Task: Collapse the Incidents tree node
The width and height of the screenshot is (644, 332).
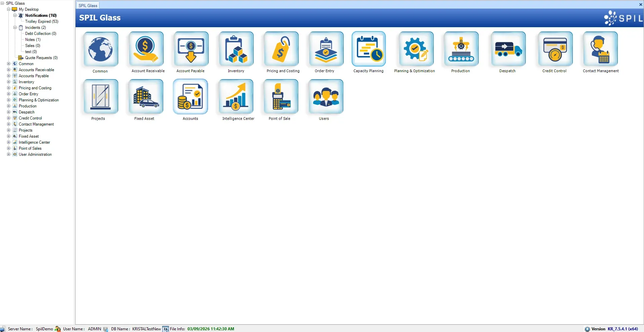Action: click(x=15, y=28)
